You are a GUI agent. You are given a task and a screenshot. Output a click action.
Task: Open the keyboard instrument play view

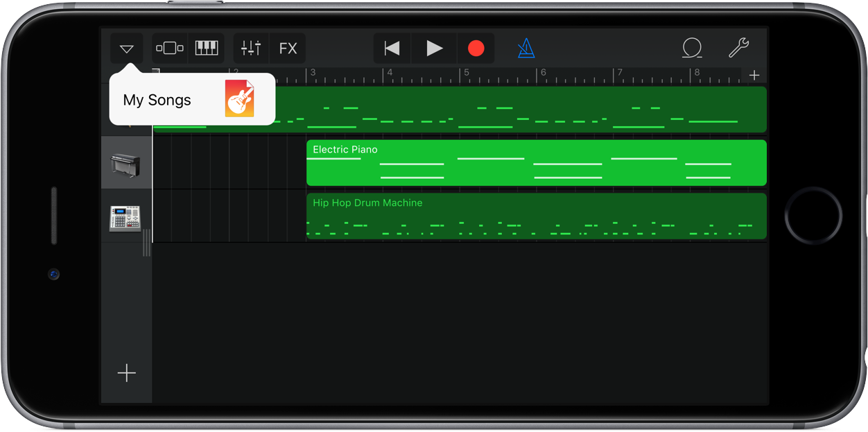(x=207, y=48)
